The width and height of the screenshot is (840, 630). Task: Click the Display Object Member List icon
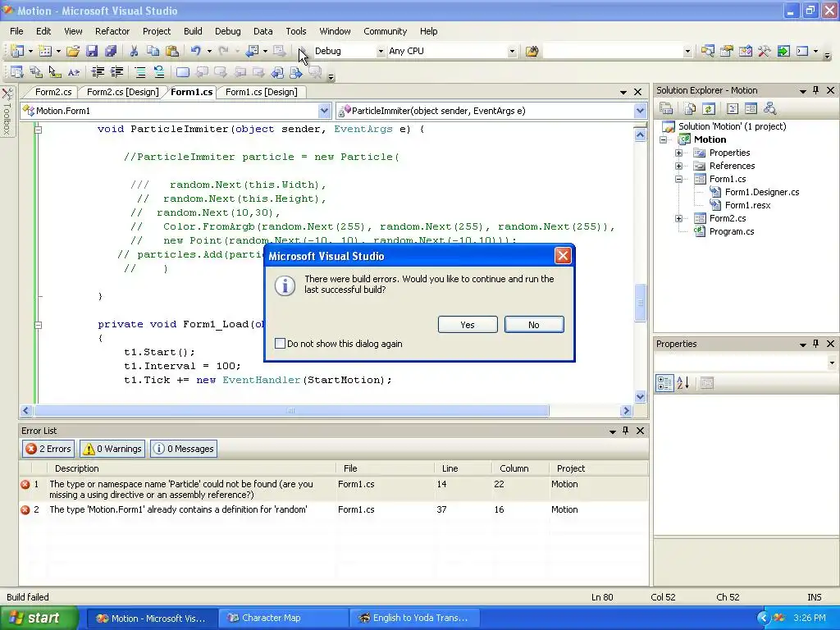point(17,72)
